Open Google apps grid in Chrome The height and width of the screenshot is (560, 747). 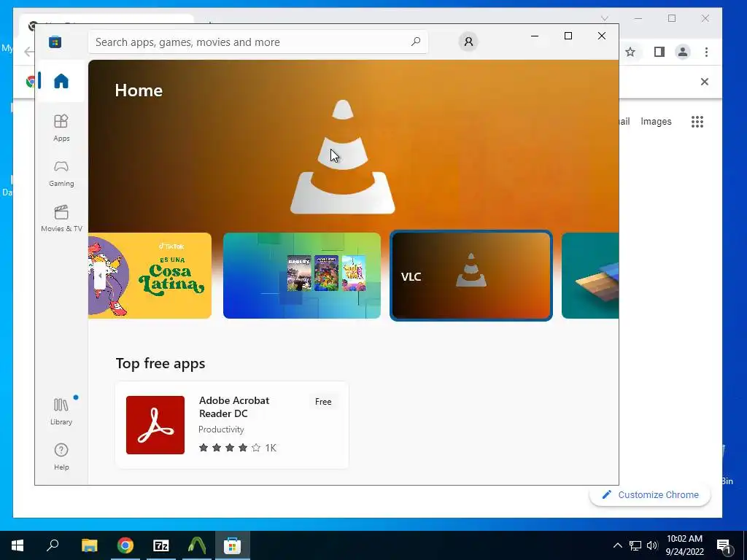point(697,122)
